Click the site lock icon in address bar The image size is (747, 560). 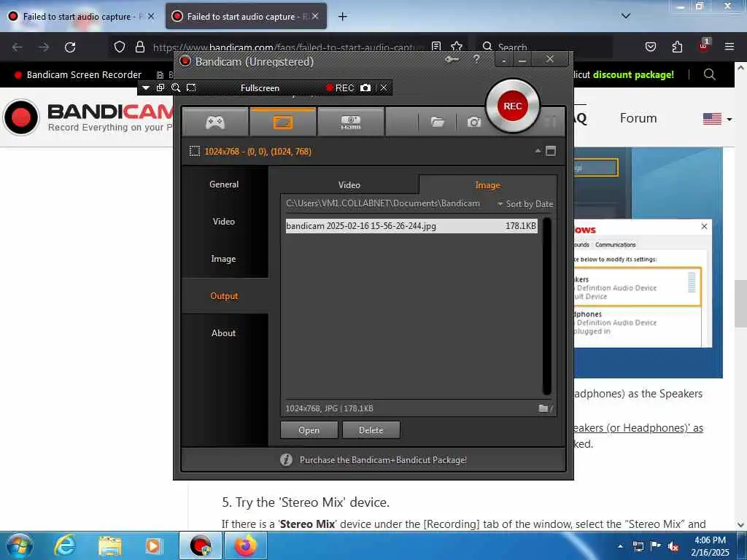139,47
